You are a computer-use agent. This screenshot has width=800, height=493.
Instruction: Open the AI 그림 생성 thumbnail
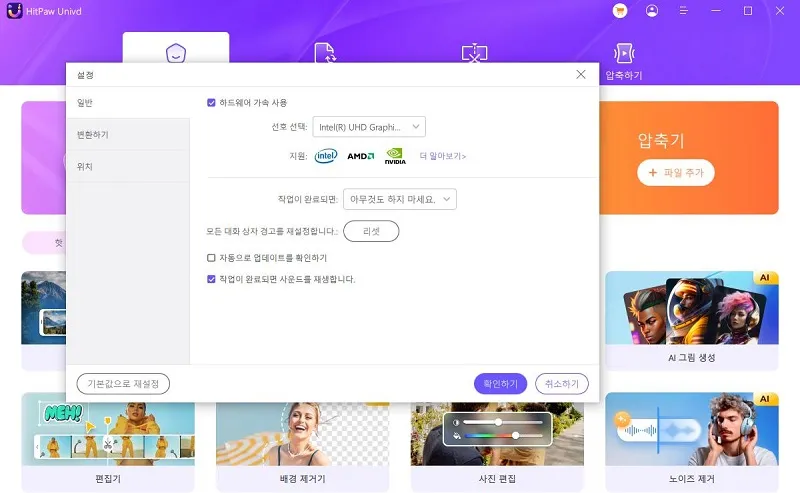(x=692, y=308)
